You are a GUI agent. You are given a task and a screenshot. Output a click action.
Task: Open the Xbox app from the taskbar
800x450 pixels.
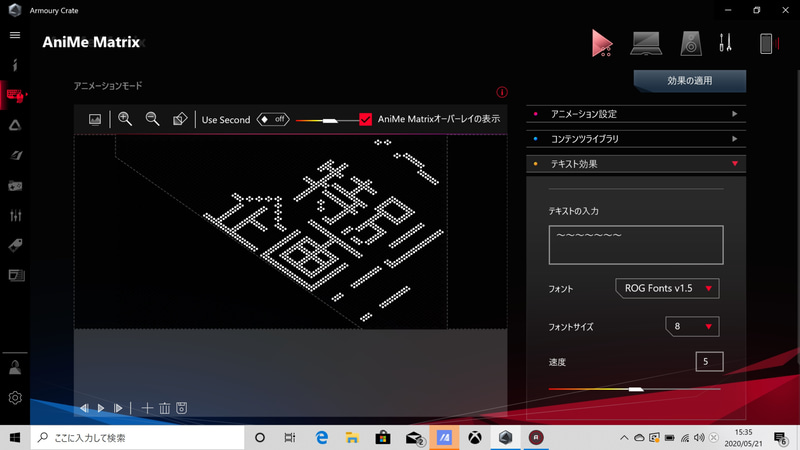tap(475, 438)
